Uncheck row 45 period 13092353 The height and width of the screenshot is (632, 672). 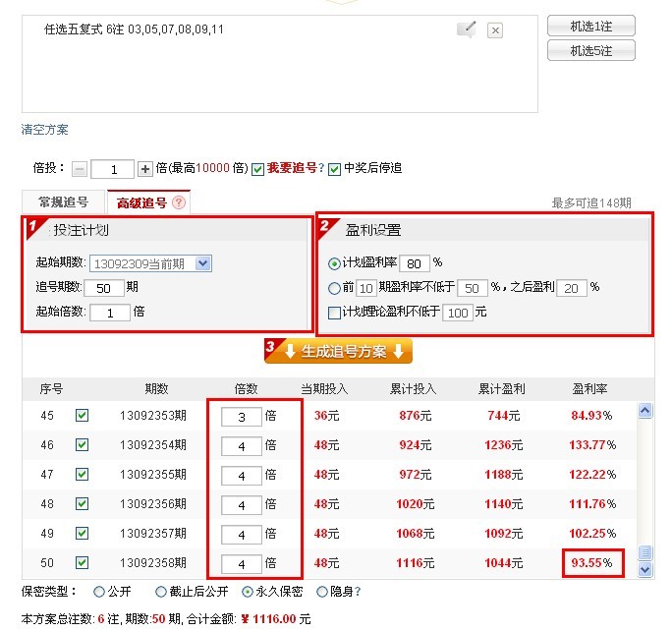coord(83,416)
